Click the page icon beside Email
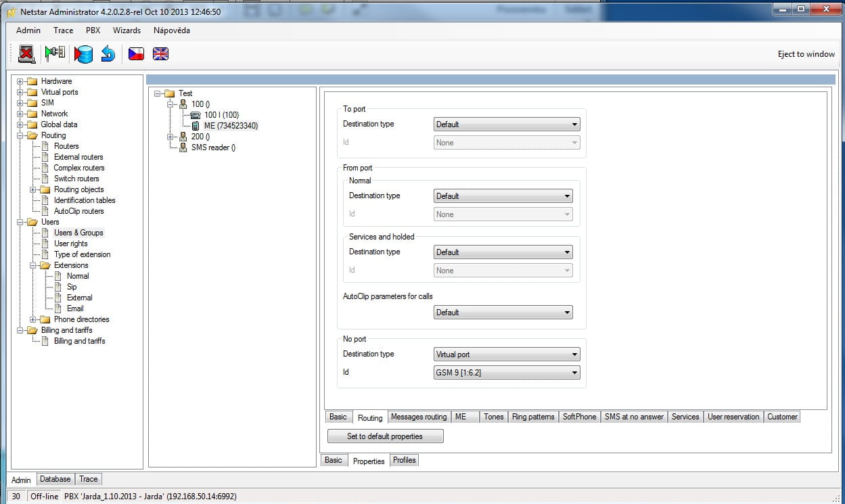This screenshot has width=845, height=504. pos(58,308)
